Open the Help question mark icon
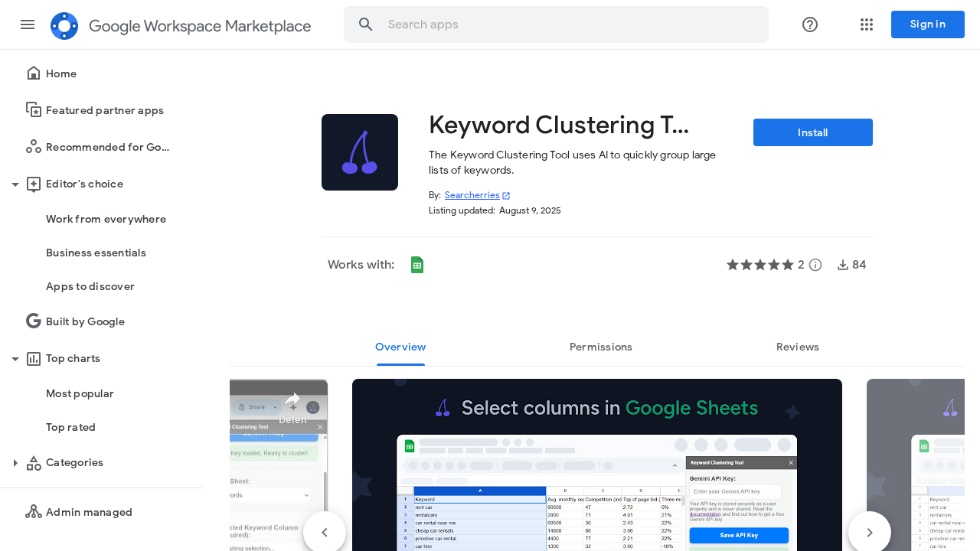 [x=809, y=24]
